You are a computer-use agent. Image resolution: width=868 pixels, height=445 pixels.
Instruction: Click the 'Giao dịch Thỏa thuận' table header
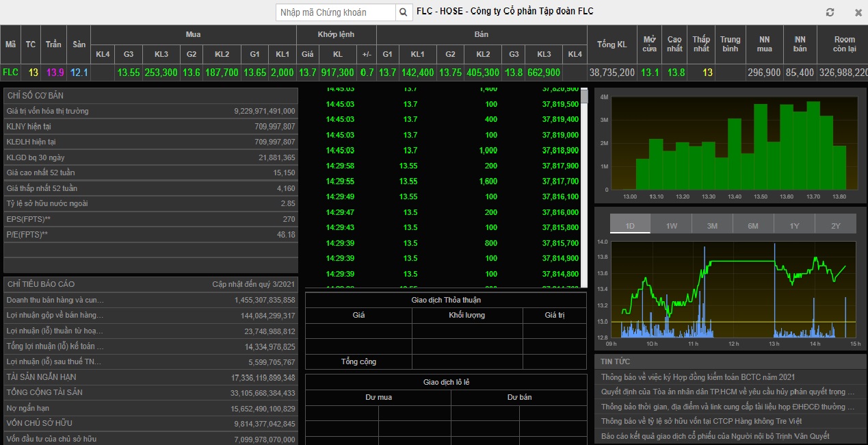[446, 300]
